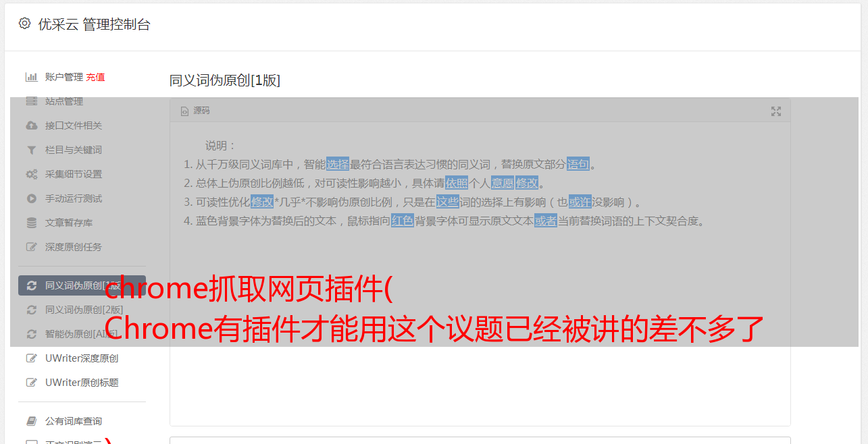Screen dimensions: 868x444
Task: Open 账户管理 bar chart icon
Action: click(31, 77)
